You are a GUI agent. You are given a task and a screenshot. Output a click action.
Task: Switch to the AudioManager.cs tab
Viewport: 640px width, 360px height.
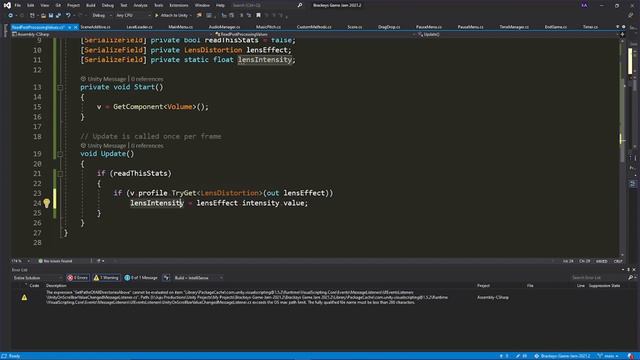(x=224, y=27)
